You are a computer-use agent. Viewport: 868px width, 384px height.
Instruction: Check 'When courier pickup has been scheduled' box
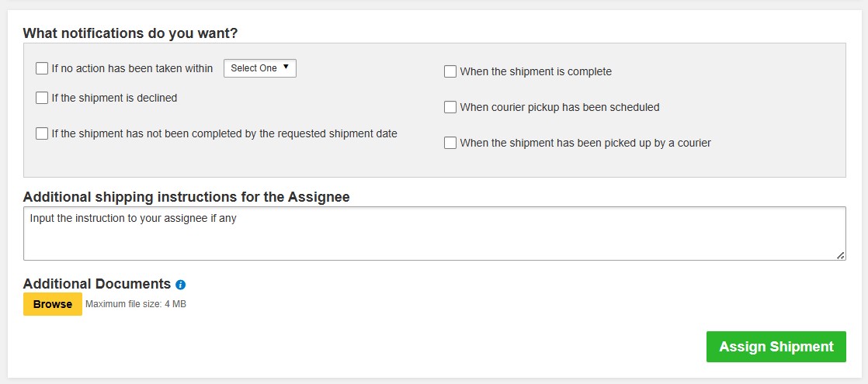tap(450, 107)
